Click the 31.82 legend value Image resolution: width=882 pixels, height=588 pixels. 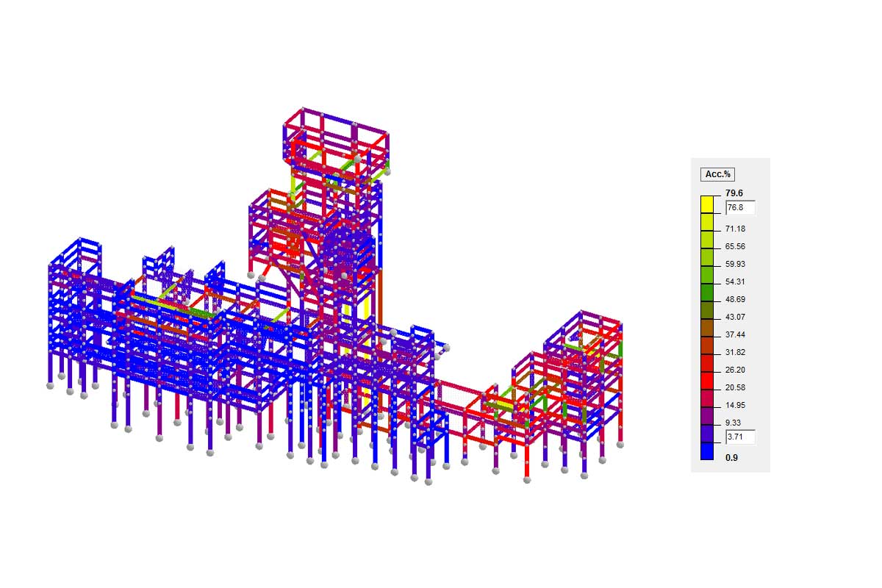tap(735, 352)
